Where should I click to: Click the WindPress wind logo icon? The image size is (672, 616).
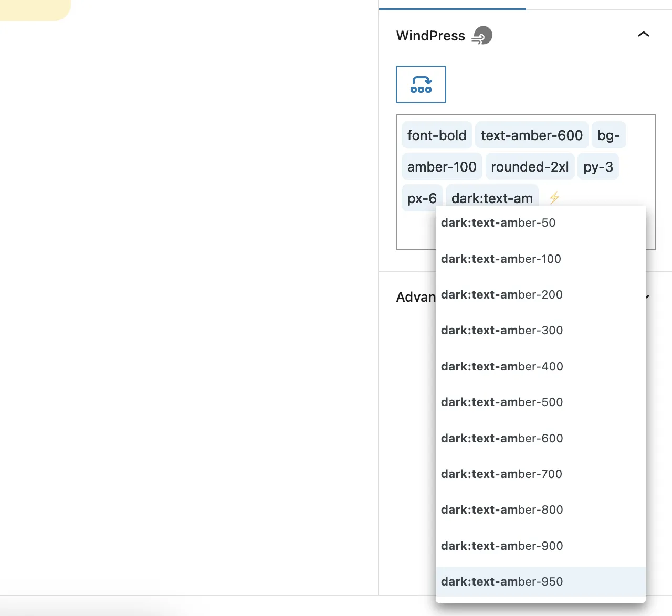point(482,36)
